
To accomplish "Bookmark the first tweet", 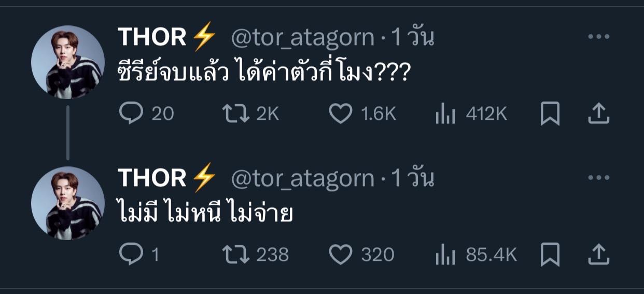I will pyautogui.click(x=550, y=114).
